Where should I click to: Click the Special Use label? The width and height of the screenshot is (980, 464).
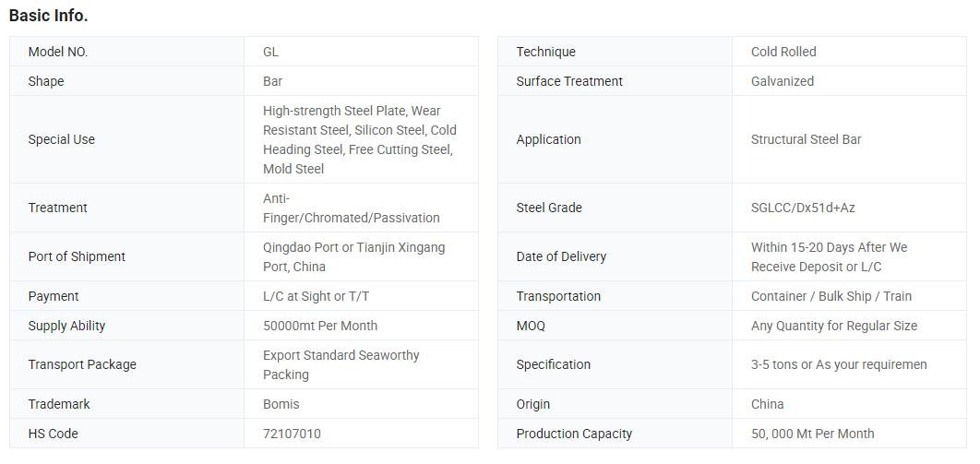[x=62, y=139]
